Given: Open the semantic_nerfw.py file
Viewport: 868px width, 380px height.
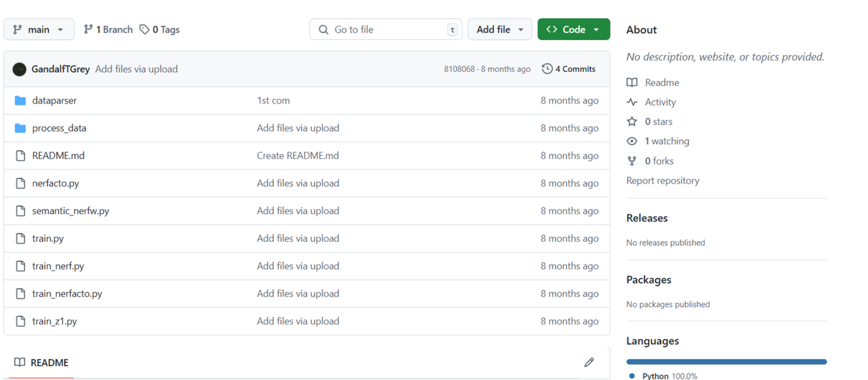Looking at the screenshot, I should coord(71,211).
